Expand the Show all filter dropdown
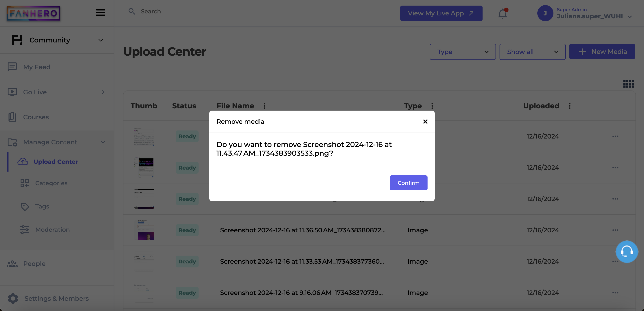644x311 pixels. coord(532,52)
